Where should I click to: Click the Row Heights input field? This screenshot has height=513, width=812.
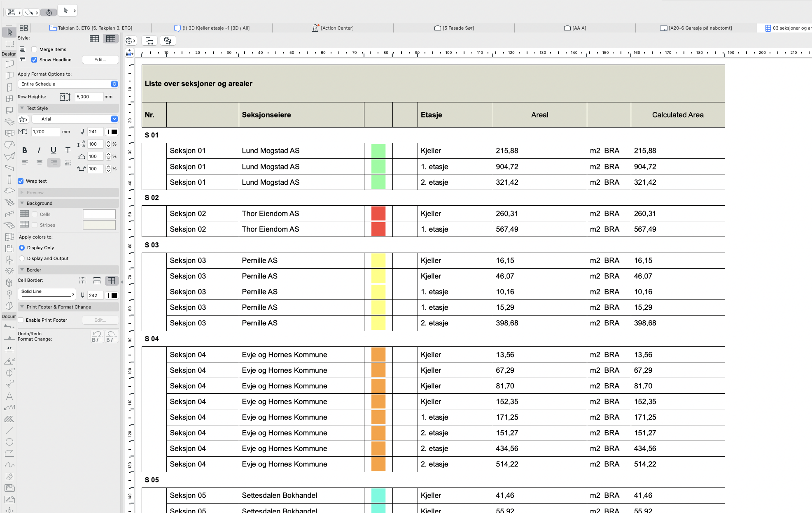click(89, 97)
